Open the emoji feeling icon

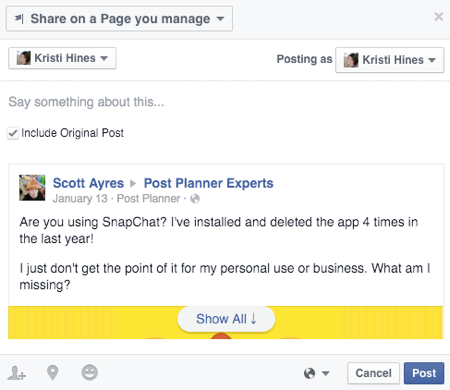point(89,373)
